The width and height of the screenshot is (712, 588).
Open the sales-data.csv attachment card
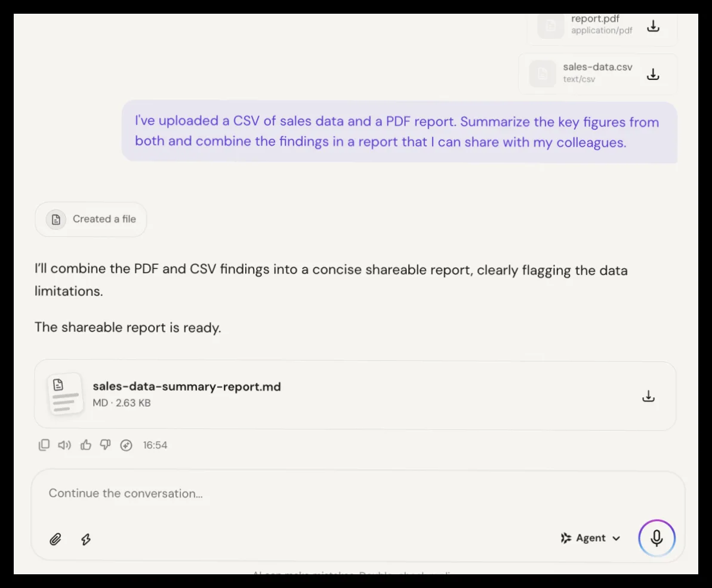pos(597,73)
